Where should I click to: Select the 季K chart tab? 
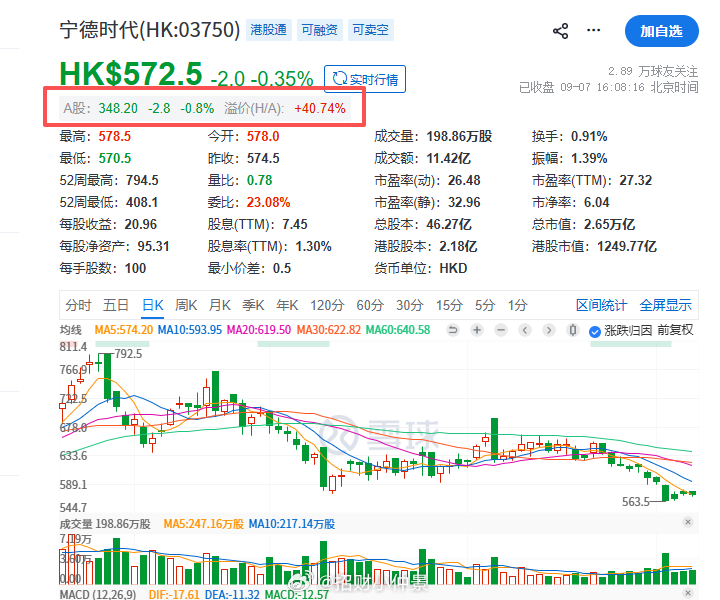pos(253,305)
